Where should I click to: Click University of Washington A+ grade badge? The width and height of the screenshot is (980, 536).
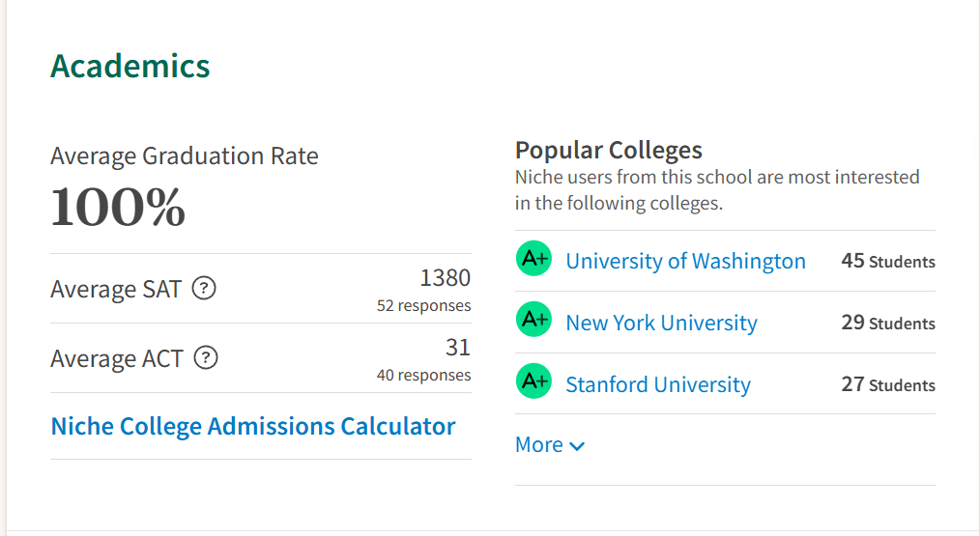(533, 258)
